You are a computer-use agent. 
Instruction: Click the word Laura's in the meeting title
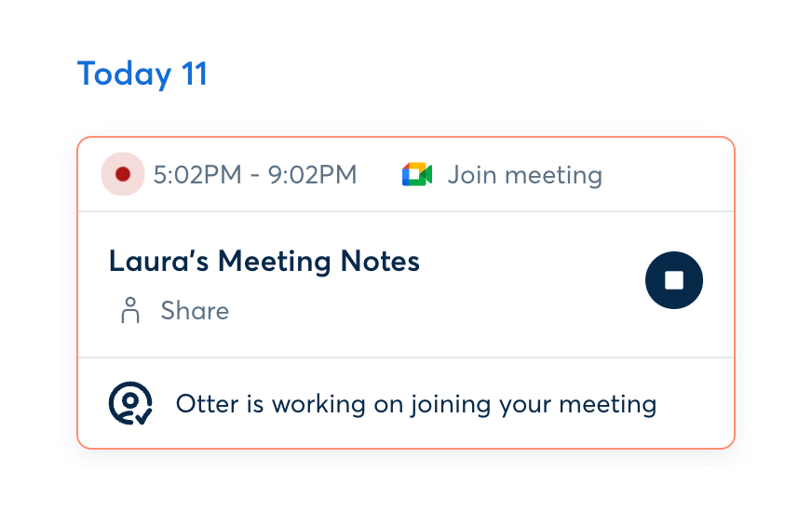(x=158, y=262)
